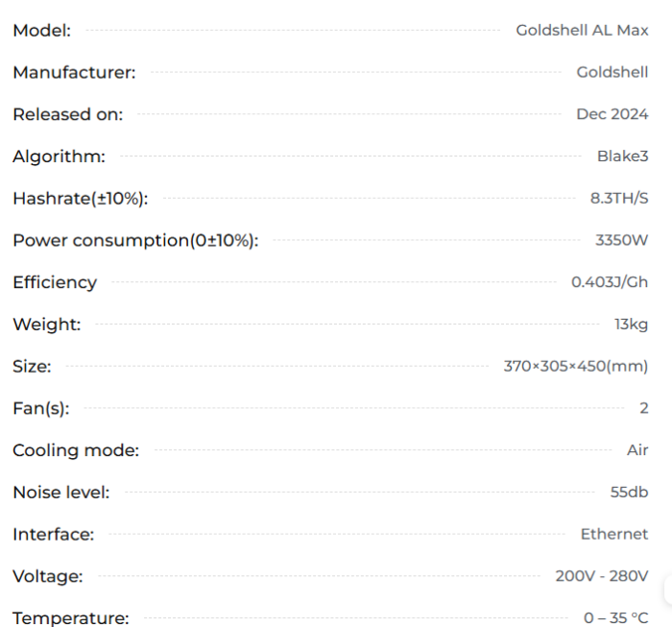Select the Blake3 algorithm value
The width and height of the screenshot is (672, 627).
623,157
